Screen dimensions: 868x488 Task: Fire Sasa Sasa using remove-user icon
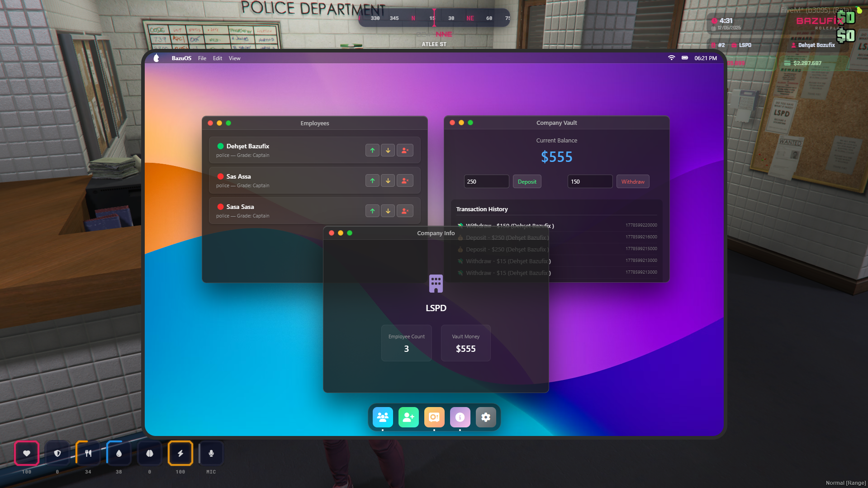405,211
